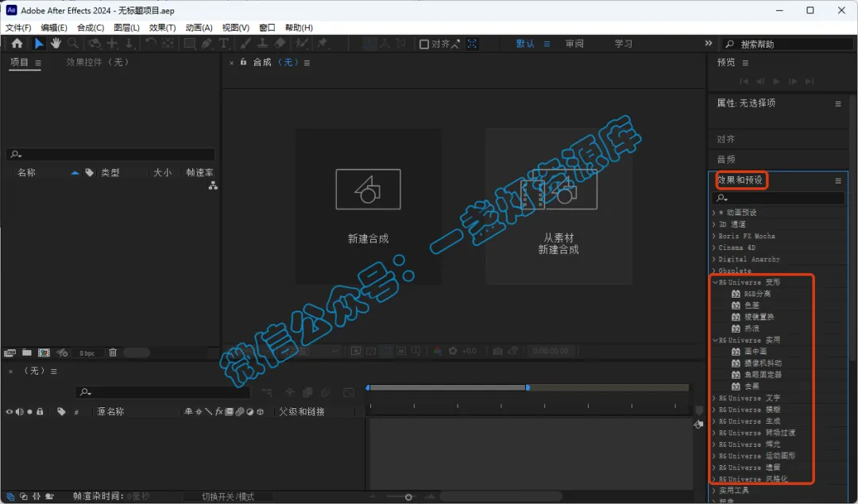Open the 窗口 menu
This screenshot has height=504, width=858.
coord(267,27)
